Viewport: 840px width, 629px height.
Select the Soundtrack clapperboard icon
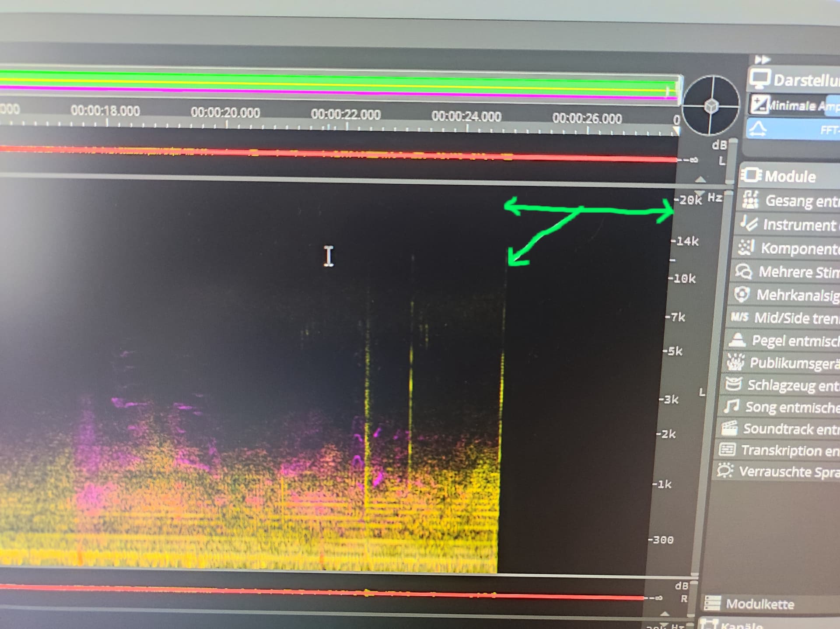tap(729, 428)
